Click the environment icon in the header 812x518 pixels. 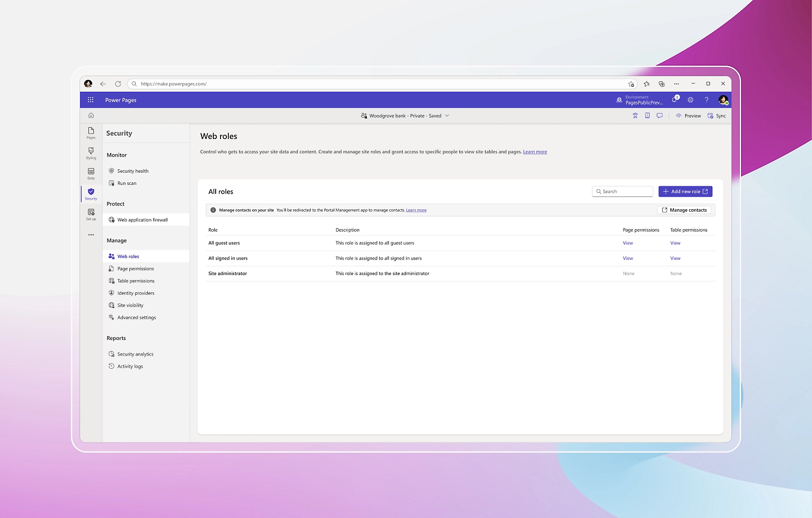pos(619,100)
